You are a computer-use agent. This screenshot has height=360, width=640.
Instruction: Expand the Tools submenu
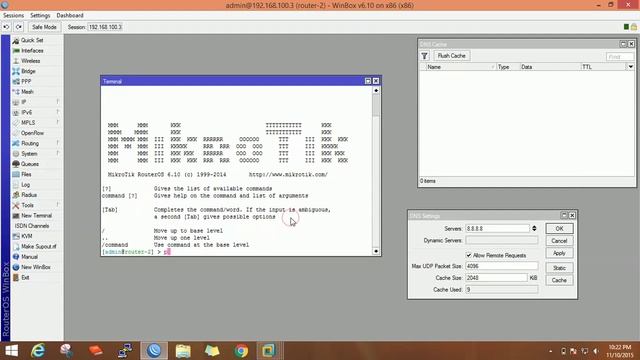pyautogui.click(x=36, y=205)
